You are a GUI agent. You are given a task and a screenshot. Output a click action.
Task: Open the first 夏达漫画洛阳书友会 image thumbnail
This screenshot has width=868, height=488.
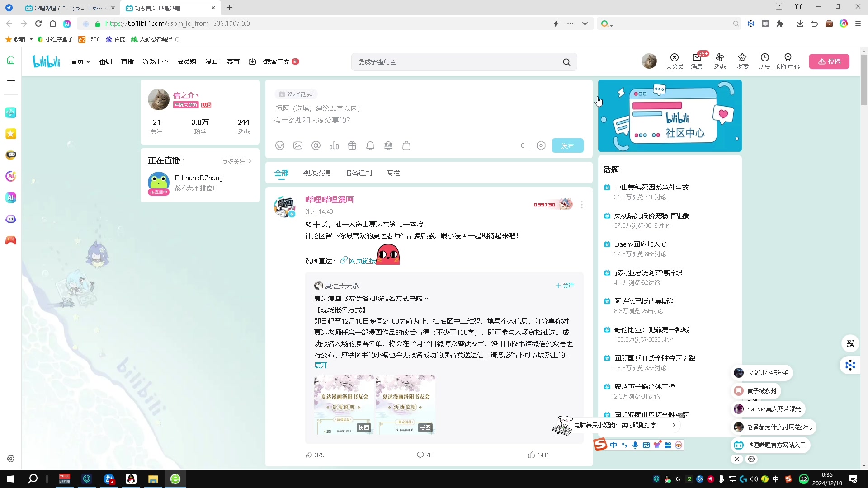click(x=344, y=404)
